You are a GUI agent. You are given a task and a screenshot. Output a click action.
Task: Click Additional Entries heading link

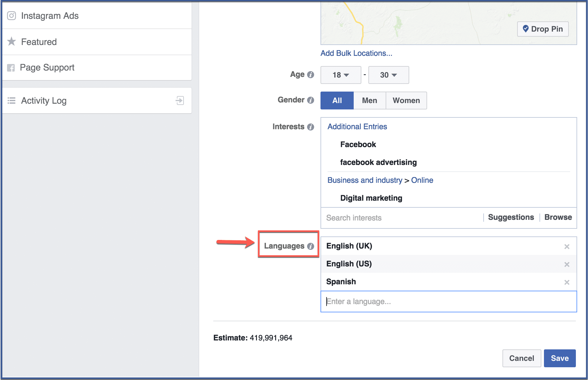tap(357, 127)
